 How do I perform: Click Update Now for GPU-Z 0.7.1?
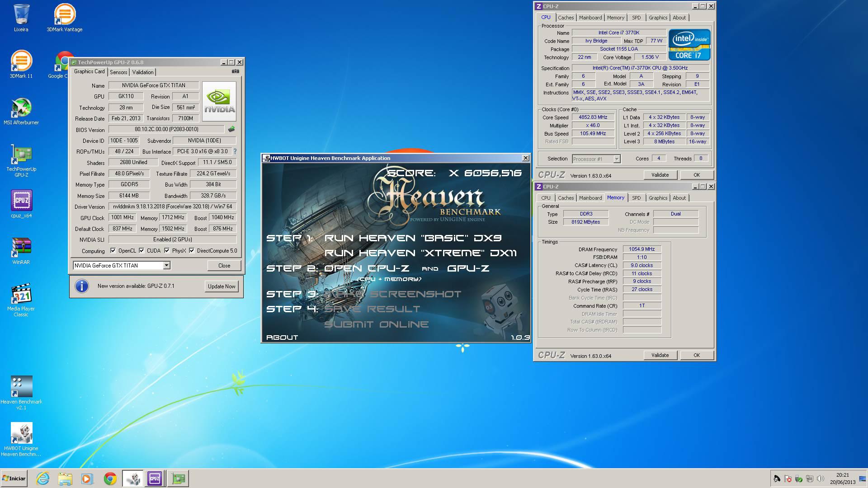222,286
